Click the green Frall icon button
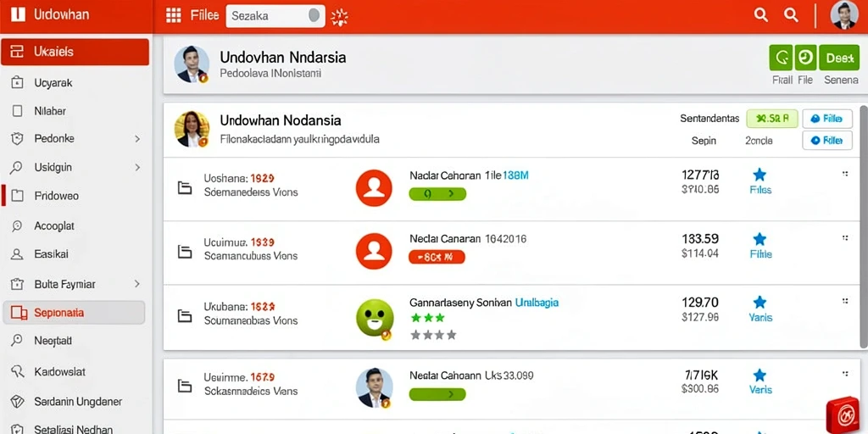This screenshot has height=434, width=868. (781, 58)
